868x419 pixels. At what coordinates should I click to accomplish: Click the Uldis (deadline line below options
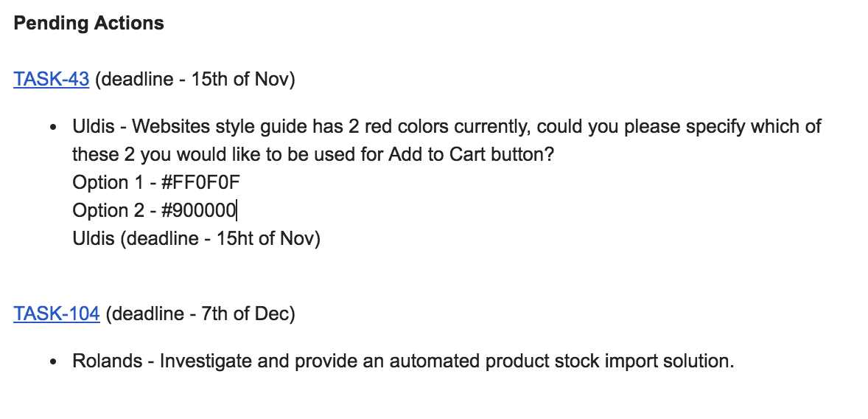coord(197,239)
